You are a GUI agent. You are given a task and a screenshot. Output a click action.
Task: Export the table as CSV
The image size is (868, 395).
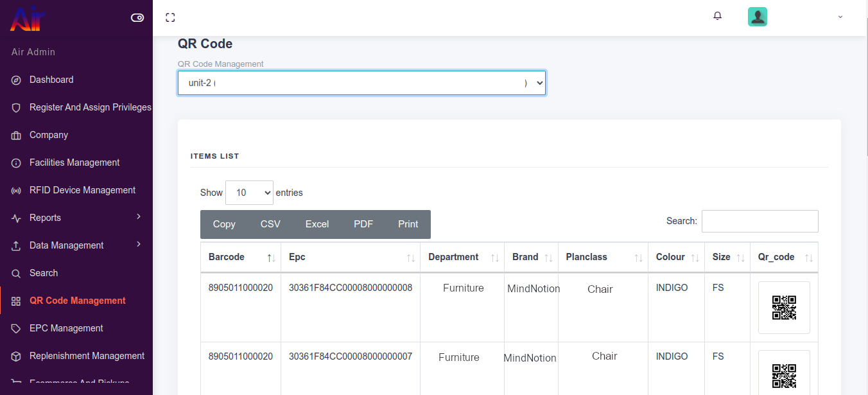(270, 224)
